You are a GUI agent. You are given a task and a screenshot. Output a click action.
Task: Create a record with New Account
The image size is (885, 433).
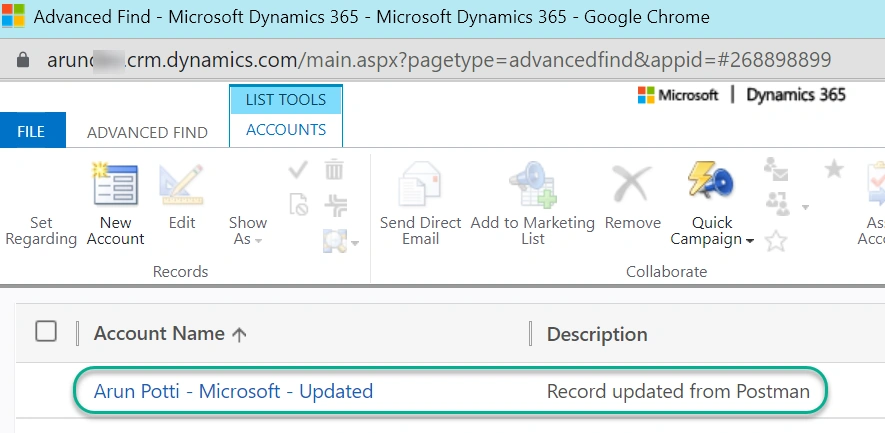click(x=116, y=205)
